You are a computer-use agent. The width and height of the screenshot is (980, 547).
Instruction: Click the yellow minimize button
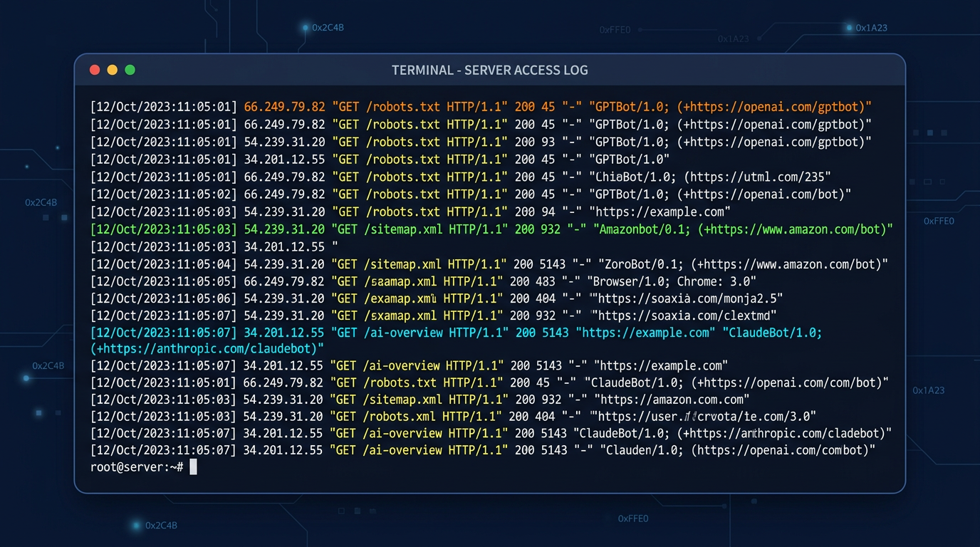(x=112, y=70)
